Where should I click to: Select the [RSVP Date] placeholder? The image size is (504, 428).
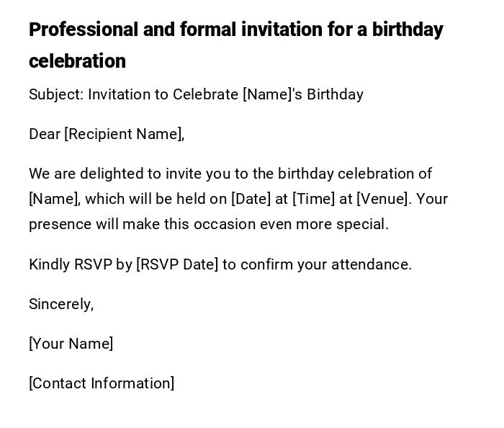(x=177, y=264)
